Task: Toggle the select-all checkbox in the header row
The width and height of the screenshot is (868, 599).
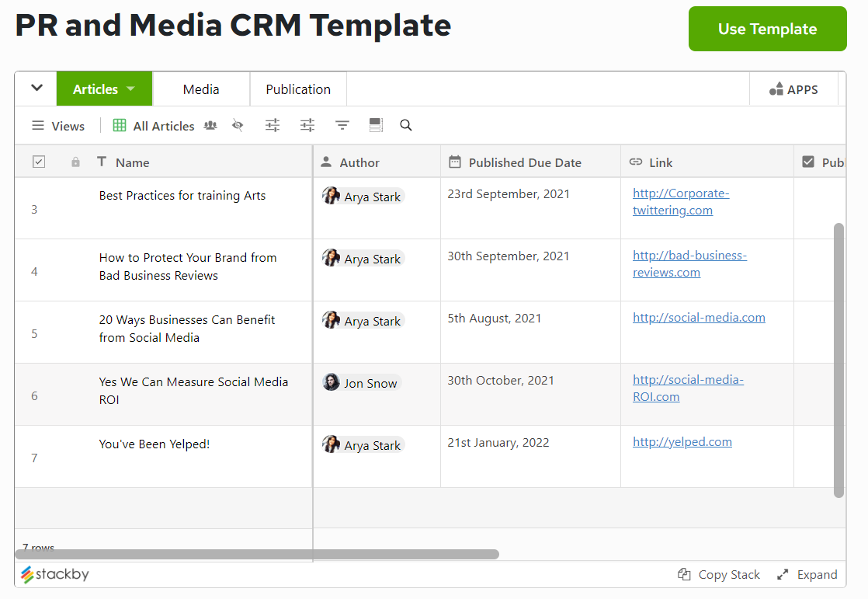Action: click(x=39, y=161)
